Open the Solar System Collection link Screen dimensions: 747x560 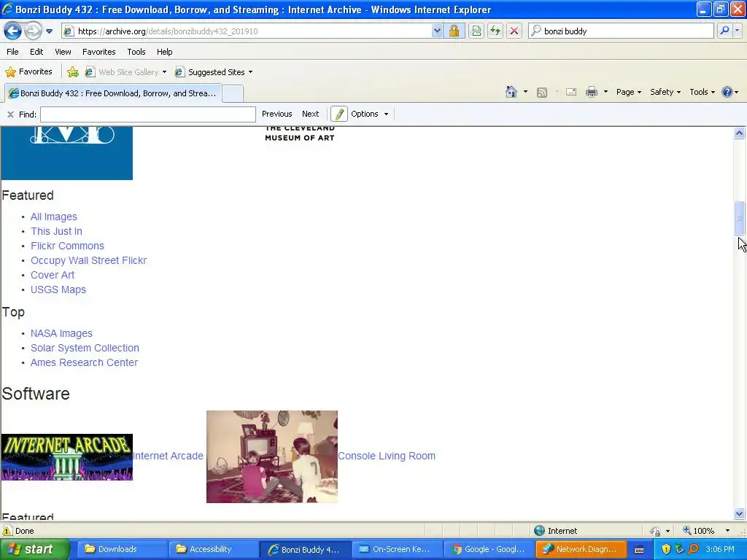(x=85, y=348)
